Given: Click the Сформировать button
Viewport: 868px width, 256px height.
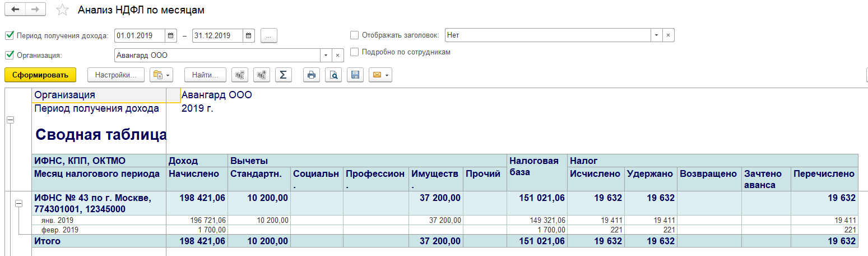Looking at the screenshot, I should click(x=40, y=75).
